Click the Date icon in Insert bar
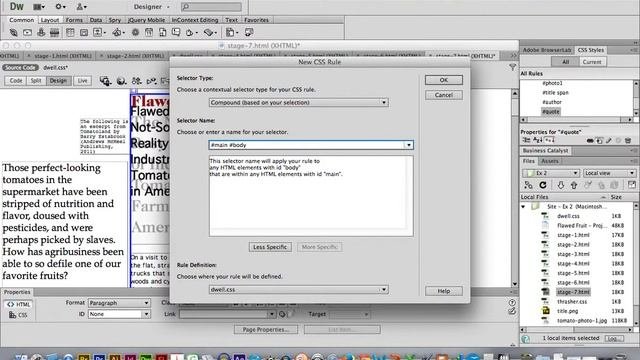Screen dimensions: 640x360 149,32
